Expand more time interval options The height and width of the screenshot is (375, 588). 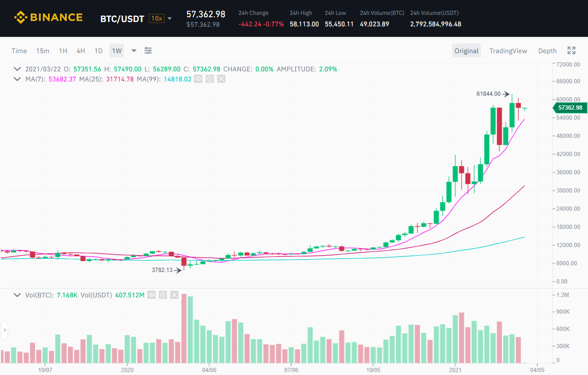(x=134, y=51)
